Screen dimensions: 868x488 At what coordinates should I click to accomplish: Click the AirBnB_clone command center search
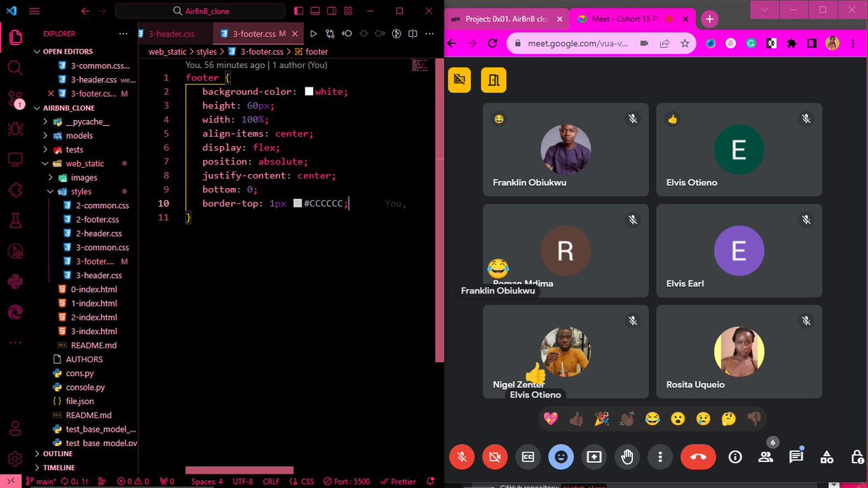click(x=202, y=12)
